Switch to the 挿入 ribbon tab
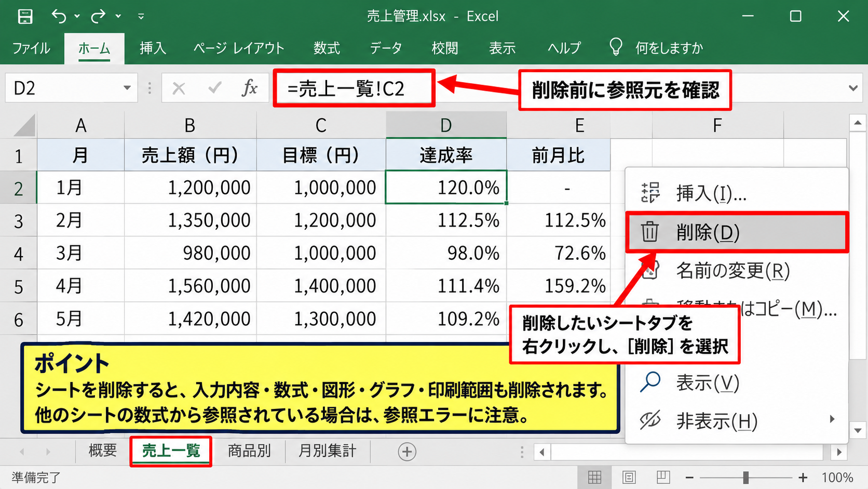 [153, 48]
